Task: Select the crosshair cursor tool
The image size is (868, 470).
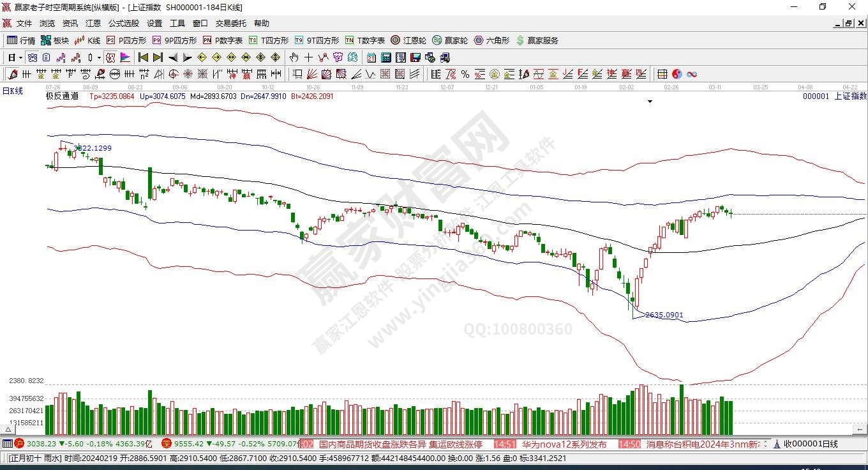Action: (309, 57)
